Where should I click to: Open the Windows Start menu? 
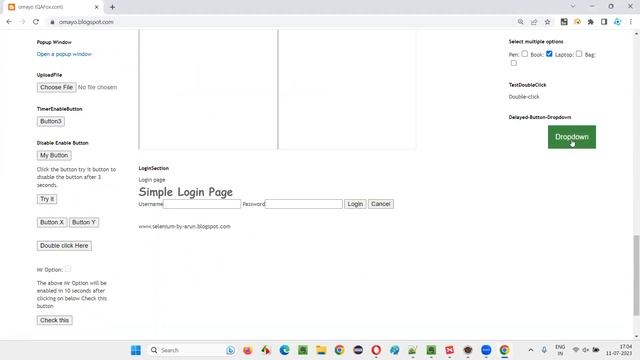coord(136,350)
